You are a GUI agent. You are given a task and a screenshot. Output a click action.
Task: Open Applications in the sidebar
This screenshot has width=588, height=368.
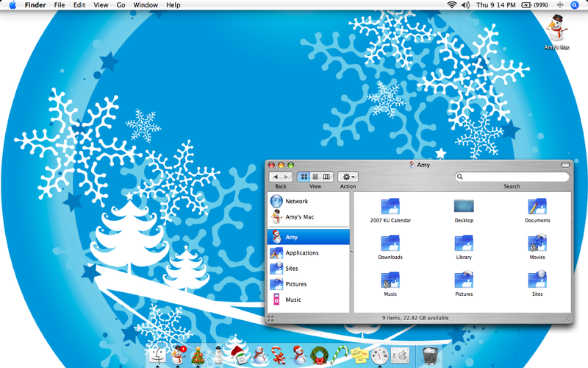click(x=308, y=252)
